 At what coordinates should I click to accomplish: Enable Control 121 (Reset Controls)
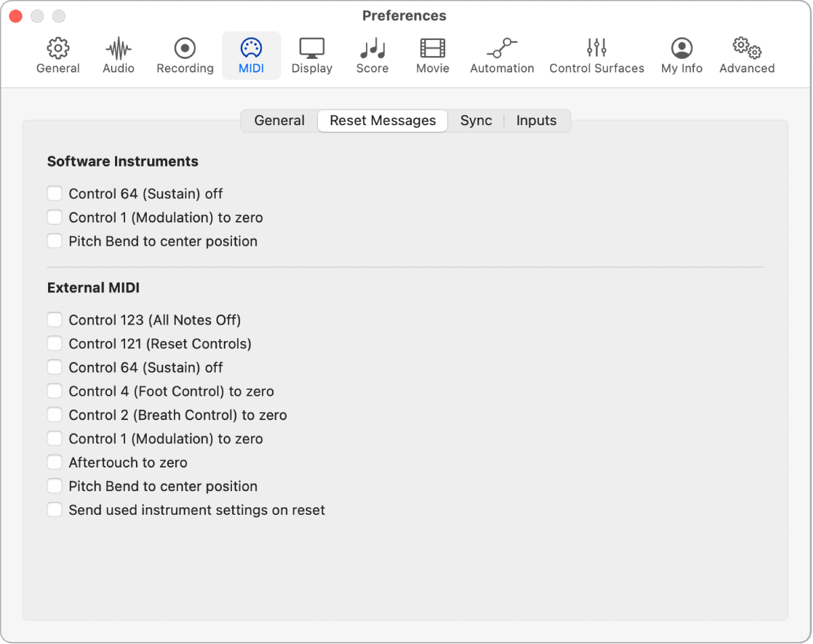tap(54, 343)
